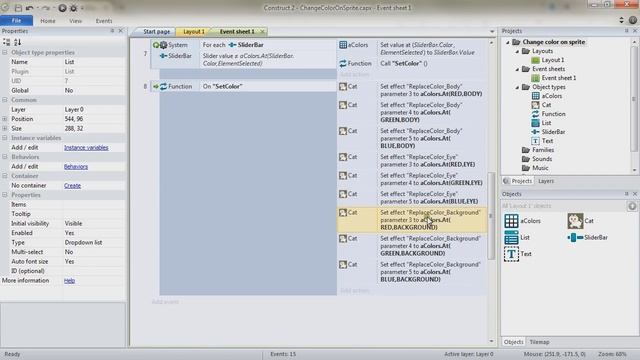The height and width of the screenshot is (360, 640).
Task: Click the SliderBar condition icon in event 7
Action: tap(163, 56)
